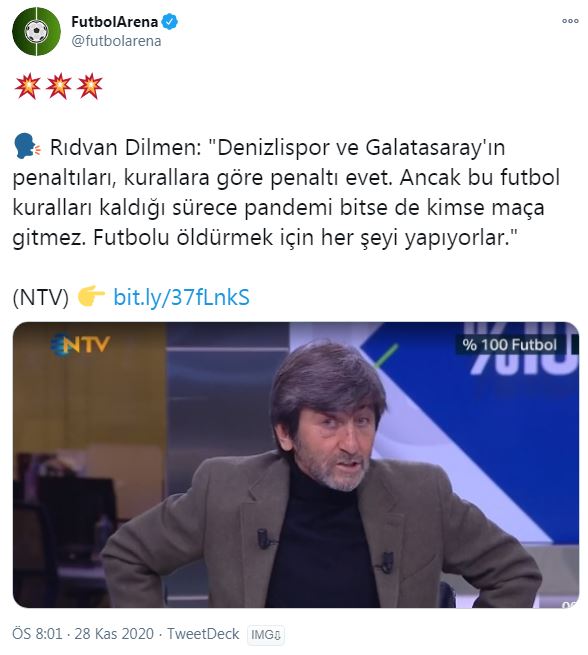The image size is (588, 655).
Task: Click the pointing hand emoji
Action: coord(91,296)
